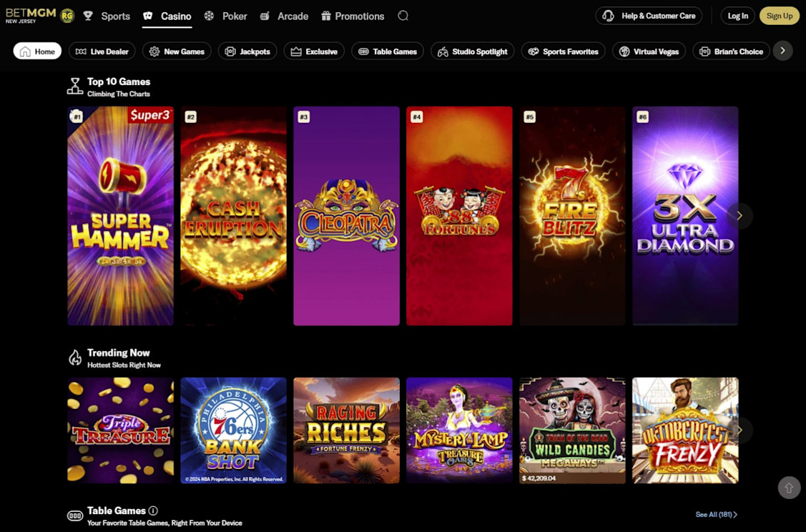806x532 pixels.
Task: Click the BetMGM New Jersey logo
Action: click(x=30, y=16)
